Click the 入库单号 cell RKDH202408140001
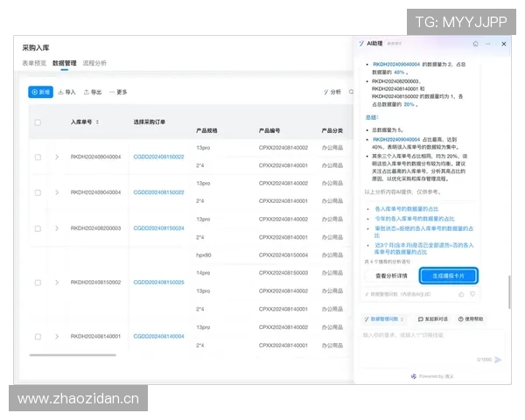 click(x=95, y=336)
